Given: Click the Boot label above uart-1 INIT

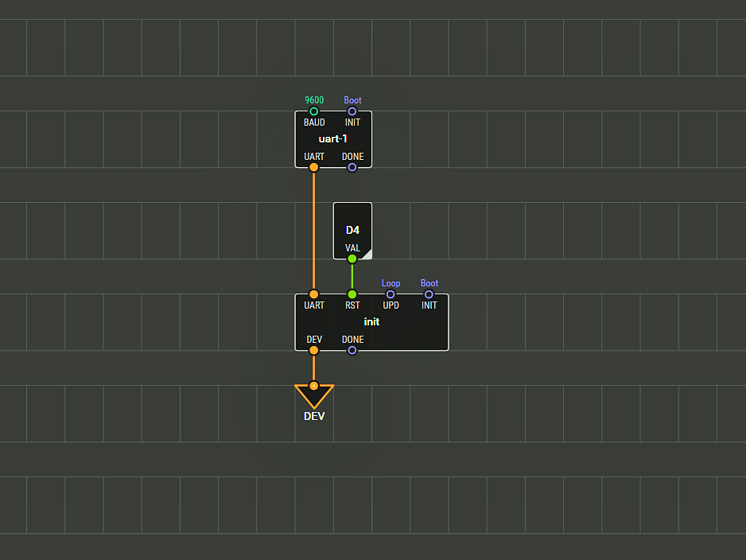Looking at the screenshot, I should point(352,100).
